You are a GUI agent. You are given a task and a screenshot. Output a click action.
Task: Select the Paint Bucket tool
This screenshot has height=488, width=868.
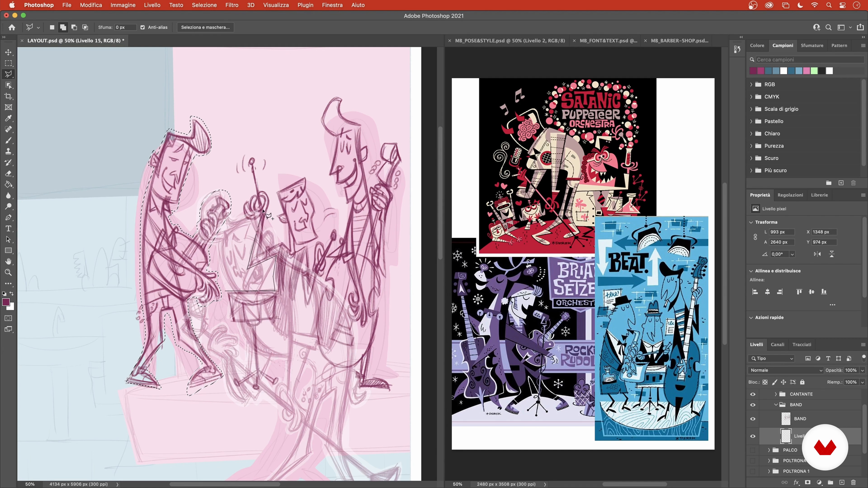coord(8,185)
